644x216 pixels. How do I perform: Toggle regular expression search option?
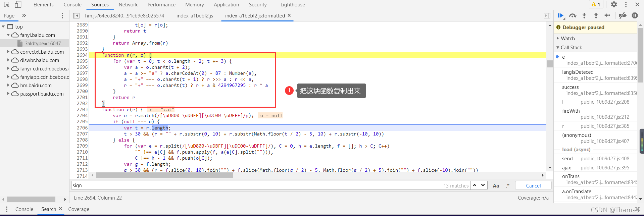(x=508, y=185)
